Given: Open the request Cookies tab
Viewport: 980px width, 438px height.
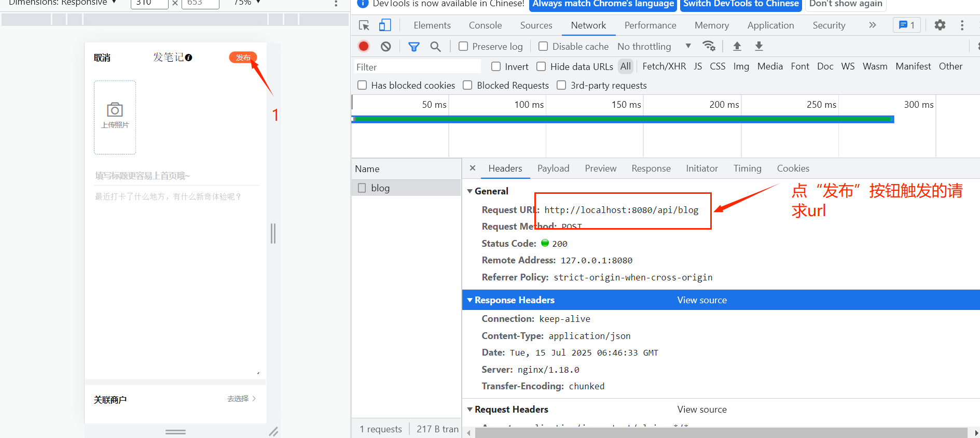Looking at the screenshot, I should pos(793,168).
